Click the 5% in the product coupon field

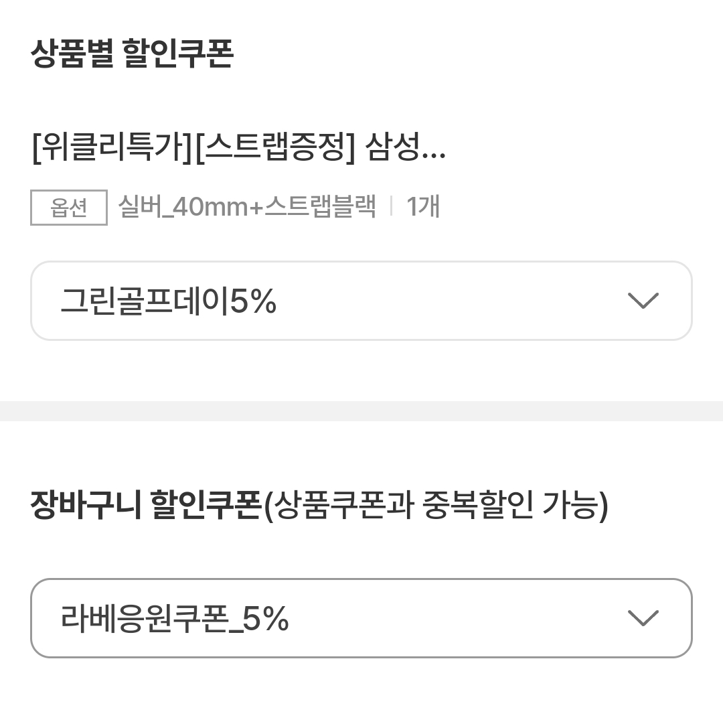coord(254,302)
